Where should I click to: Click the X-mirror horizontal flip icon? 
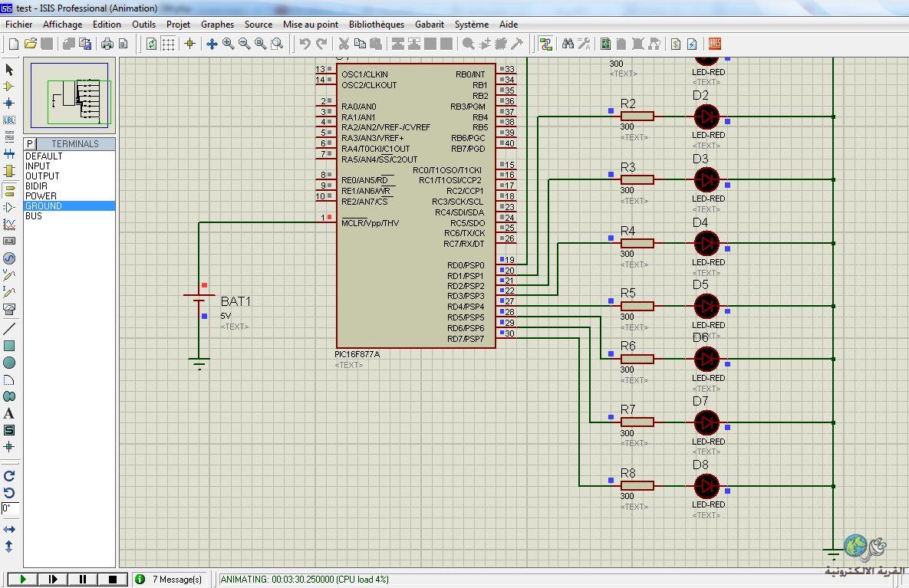pyautogui.click(x=9, y=530)
